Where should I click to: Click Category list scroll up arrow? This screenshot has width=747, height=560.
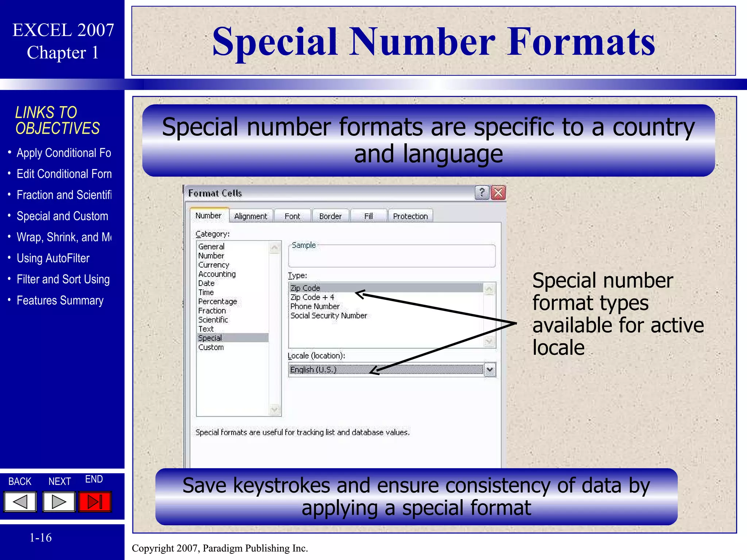click(x=274, y=248)
